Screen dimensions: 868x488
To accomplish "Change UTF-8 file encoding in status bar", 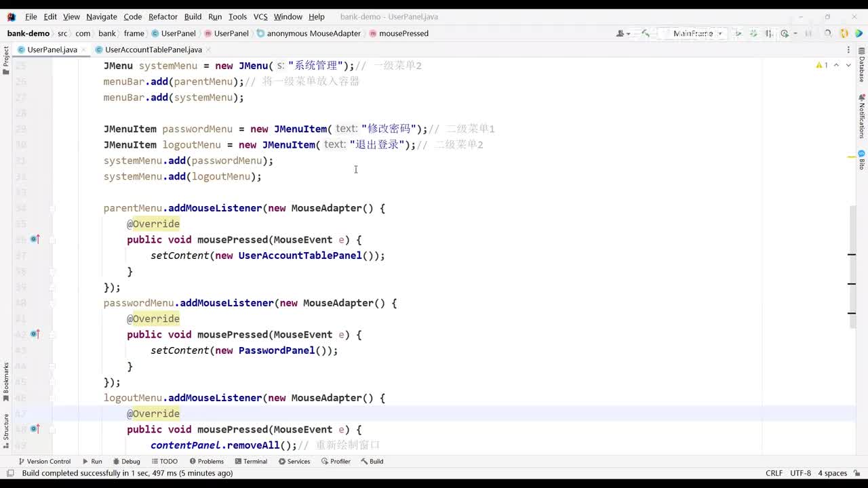I will (x=800, y=473).
